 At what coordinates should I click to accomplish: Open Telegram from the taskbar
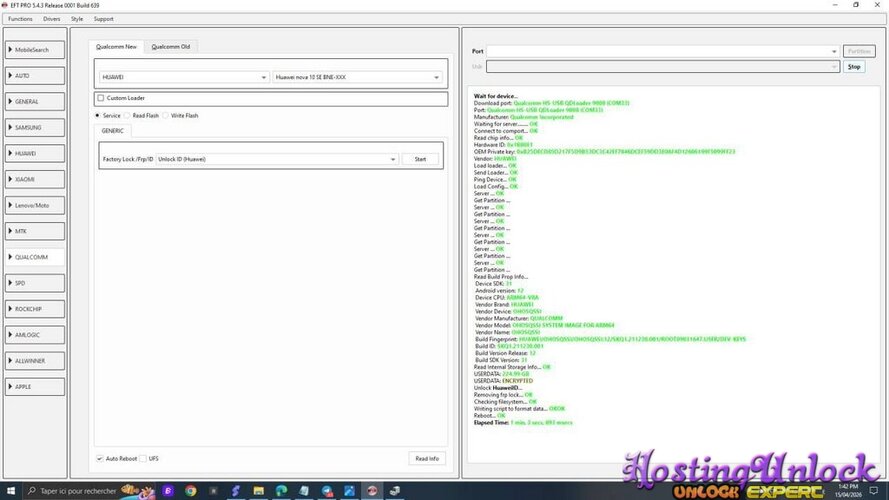(327, 491)
